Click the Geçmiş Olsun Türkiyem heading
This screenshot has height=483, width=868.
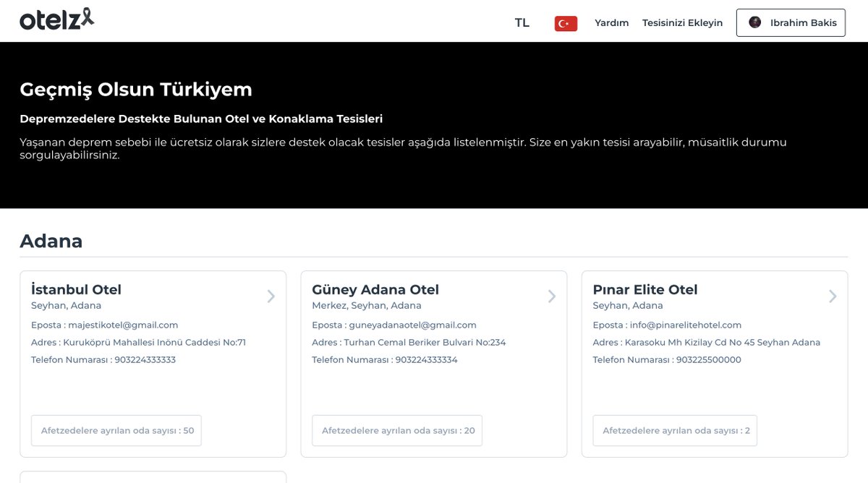point(136,90)
